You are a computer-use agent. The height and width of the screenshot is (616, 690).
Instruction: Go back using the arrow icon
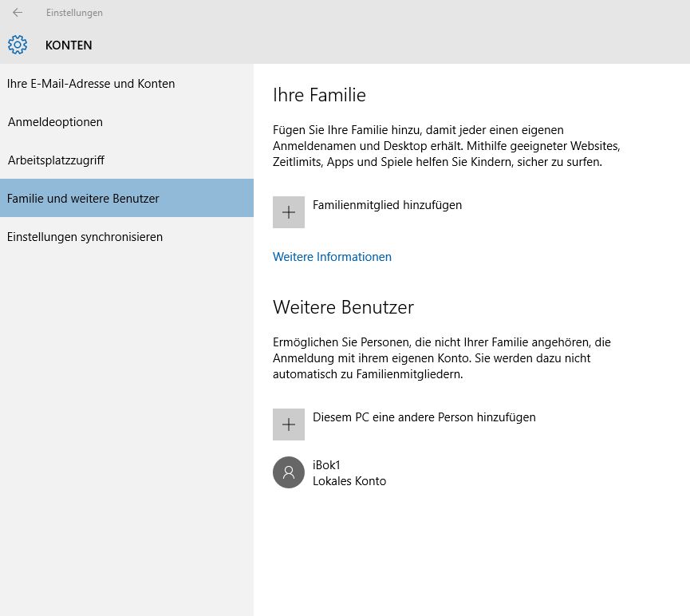(18, 13)
